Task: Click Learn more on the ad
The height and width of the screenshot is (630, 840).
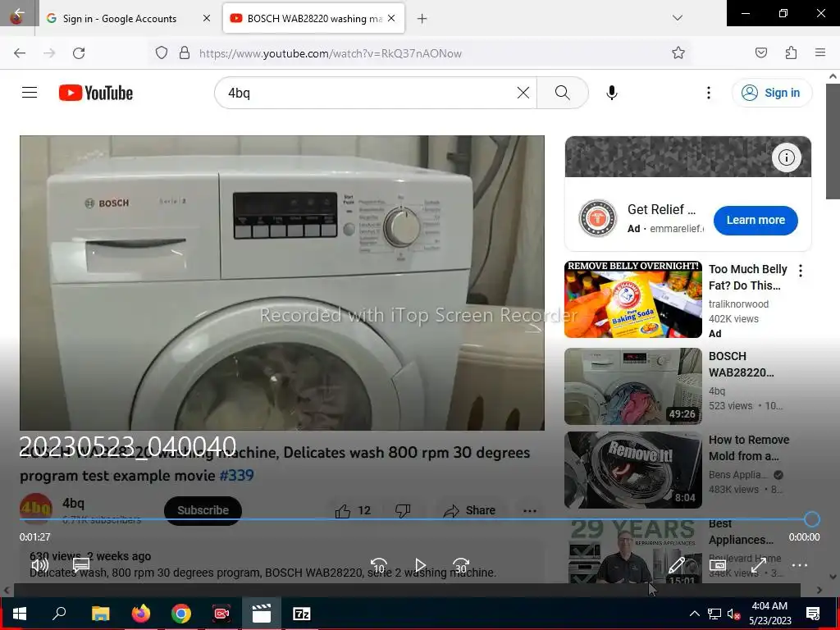Action: pyautogui.click(x=756, y=220)
